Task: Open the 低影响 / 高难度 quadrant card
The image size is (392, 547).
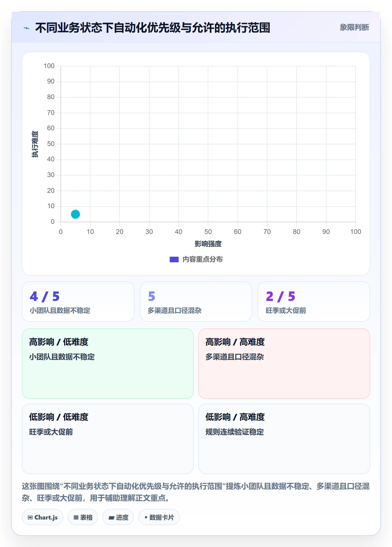Action: (284, 439)
